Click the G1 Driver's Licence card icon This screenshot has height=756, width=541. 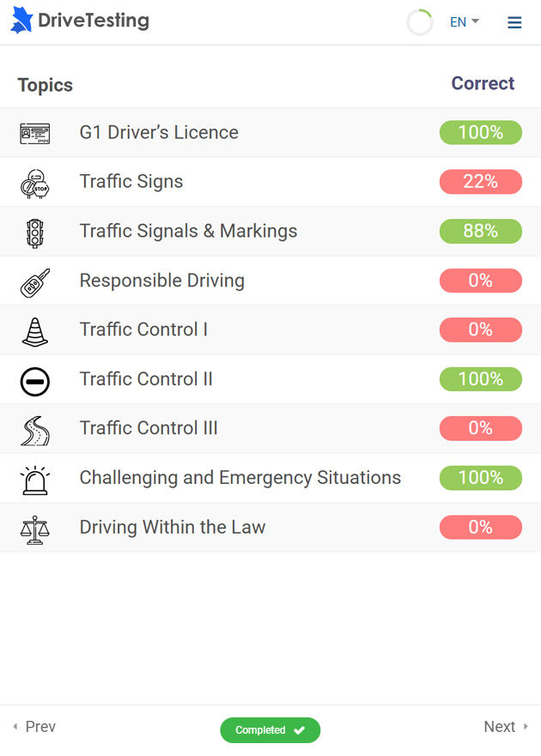35,133
